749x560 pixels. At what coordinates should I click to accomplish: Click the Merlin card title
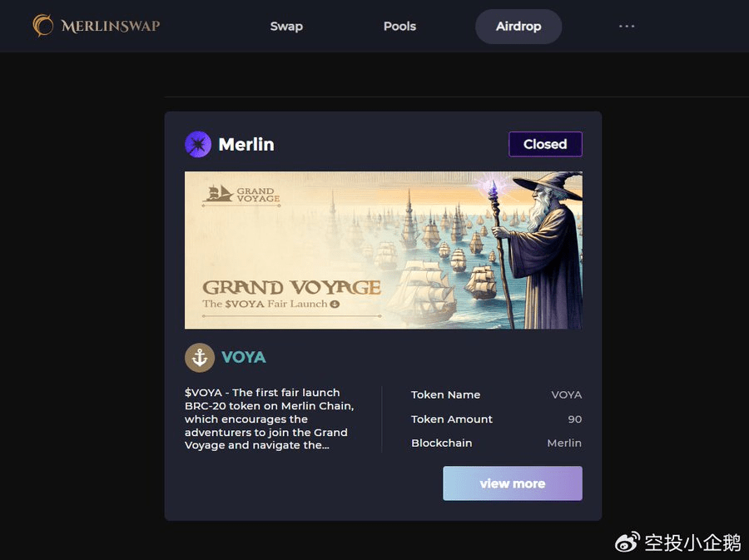tap(246, 144)
